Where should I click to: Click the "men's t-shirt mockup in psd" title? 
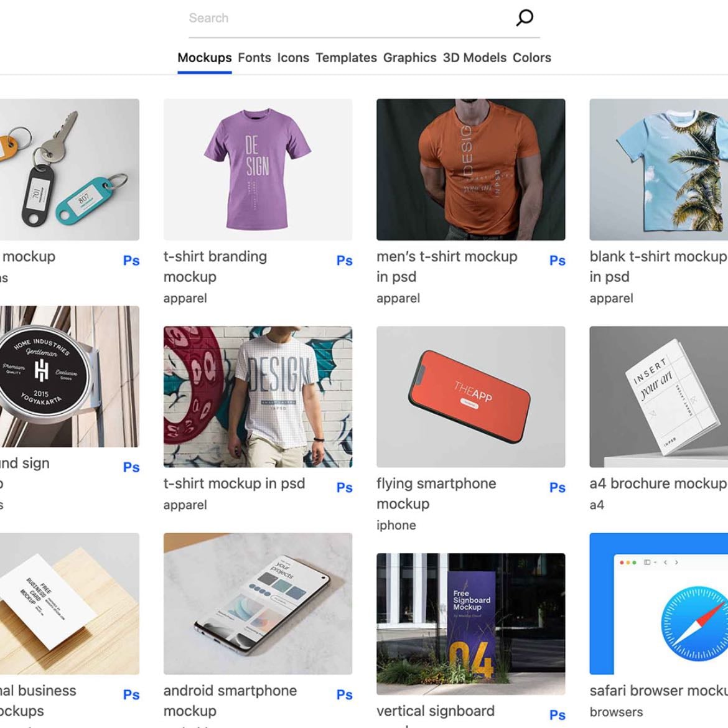447,266
